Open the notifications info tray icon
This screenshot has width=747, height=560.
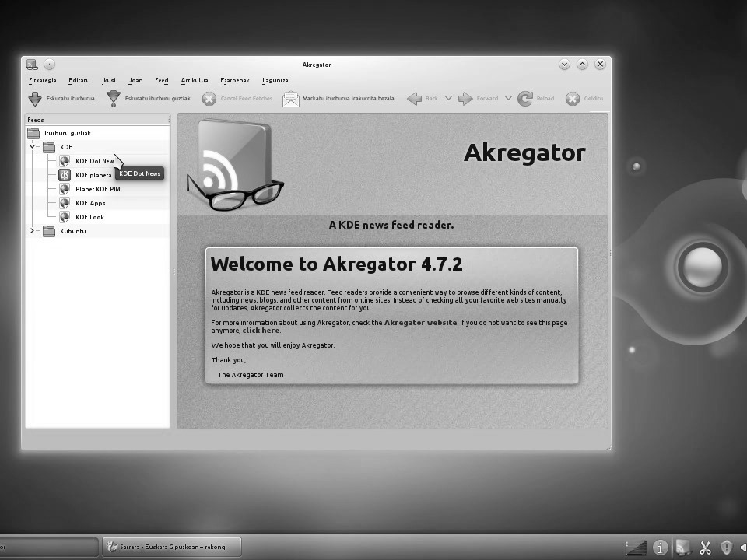point(660,548)
